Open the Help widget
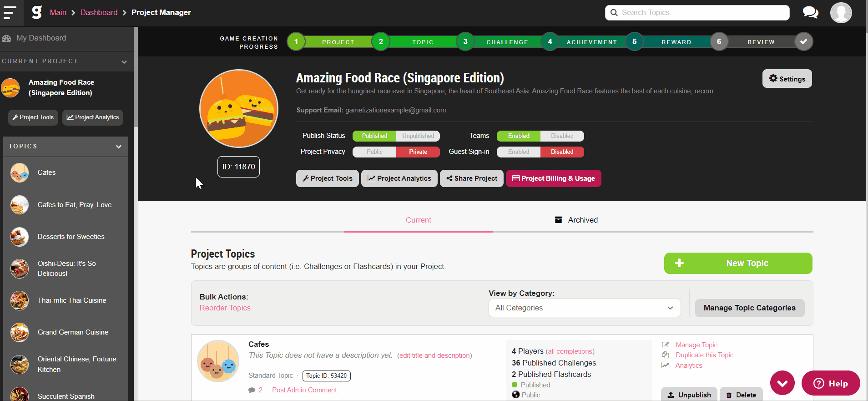Image resolution: width=868 pixels, height=401 pixels. pos(831,383)
